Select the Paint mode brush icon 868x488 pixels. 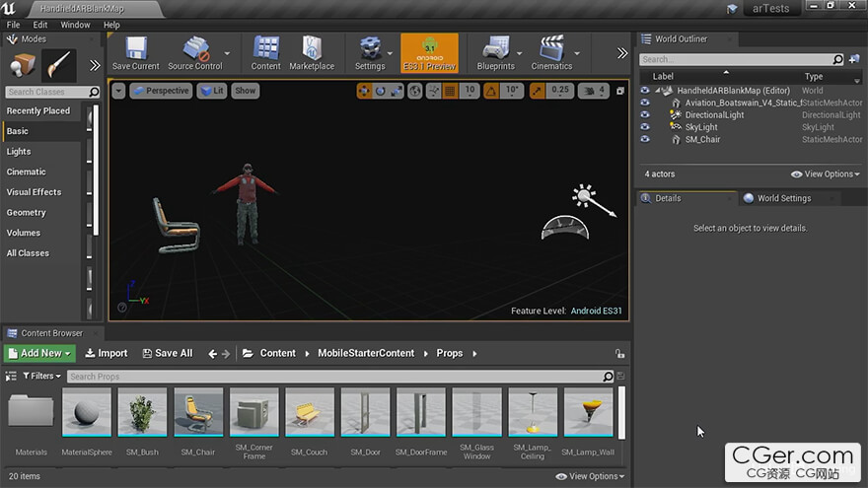point(59,65)
